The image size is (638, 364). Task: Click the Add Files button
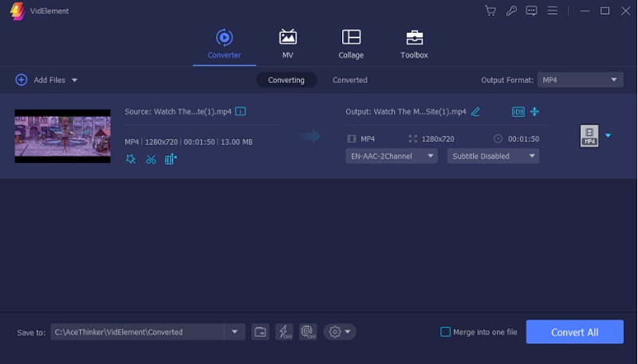[41, 80]
